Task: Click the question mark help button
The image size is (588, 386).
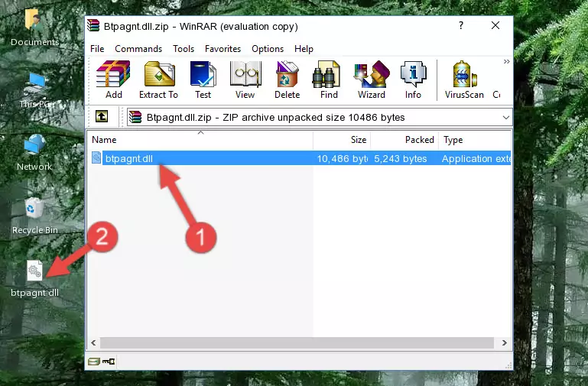Action: coord(461,25)
